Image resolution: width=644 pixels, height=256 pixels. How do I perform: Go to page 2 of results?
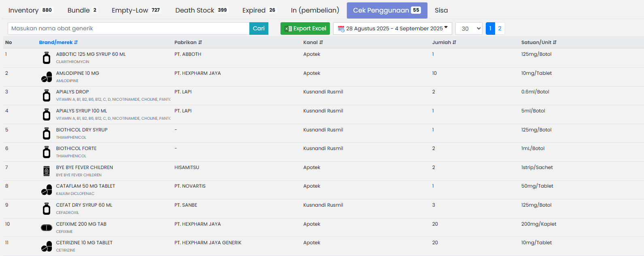point(499,29)
